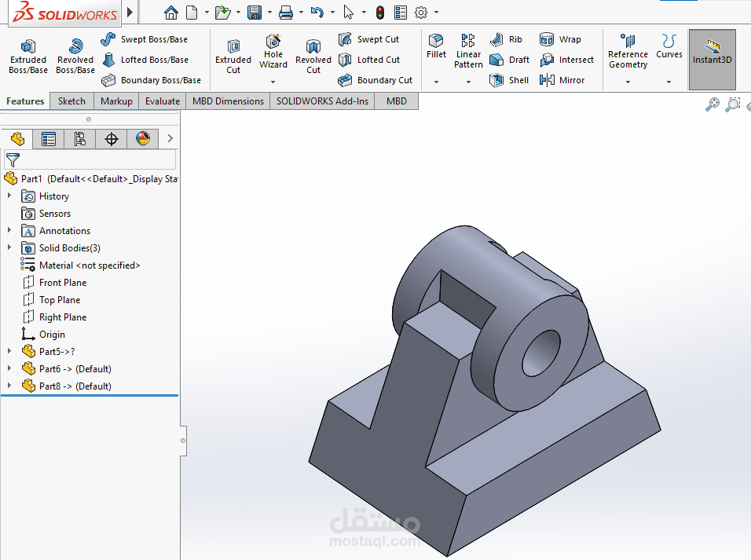
Task: Expand the History tree node
Action: pyautogui.click(x=9, y=196)
